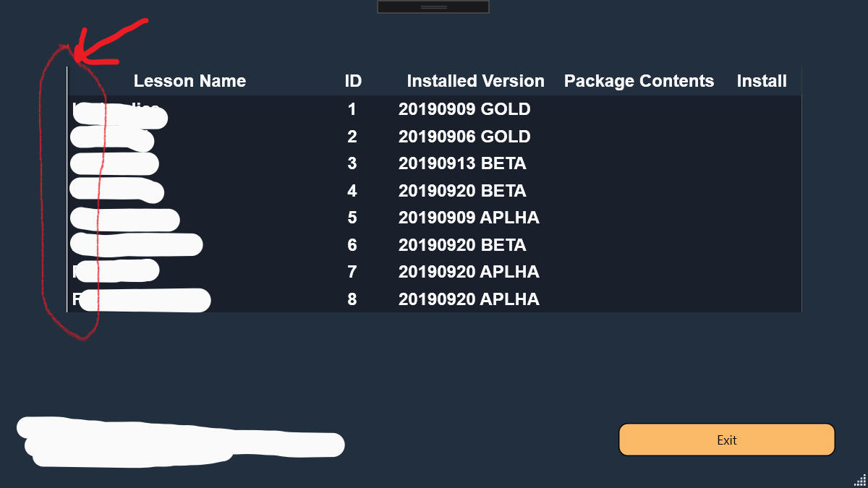Select the 20190909 APLHA version cell
The height and width of the screenshot is (488, 868).
coord(469,218)
